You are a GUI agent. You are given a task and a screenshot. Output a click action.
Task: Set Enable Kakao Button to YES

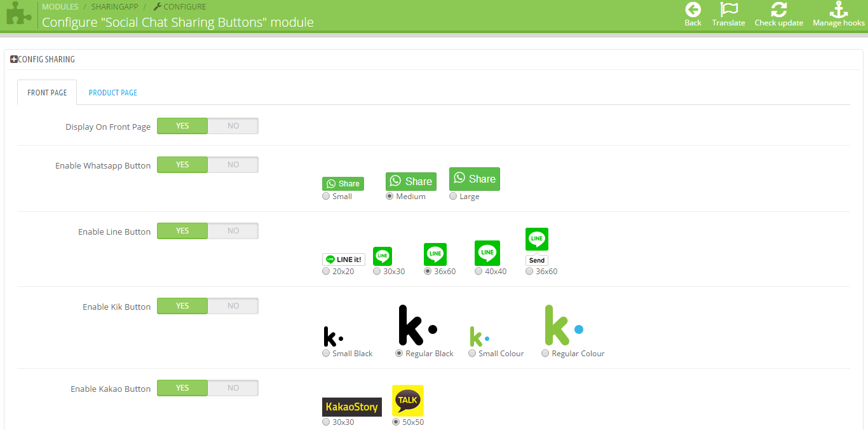coord(182,388)
